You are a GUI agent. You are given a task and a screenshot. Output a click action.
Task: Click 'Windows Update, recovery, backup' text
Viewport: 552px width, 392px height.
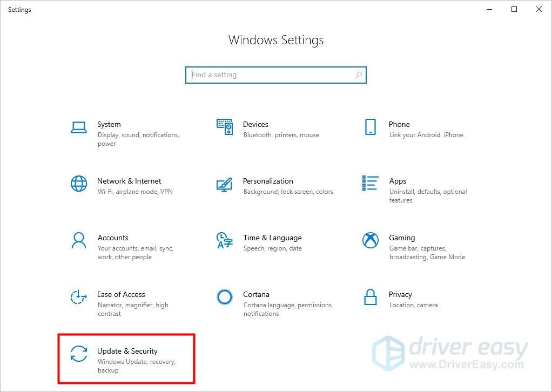(x=137, y=366)
